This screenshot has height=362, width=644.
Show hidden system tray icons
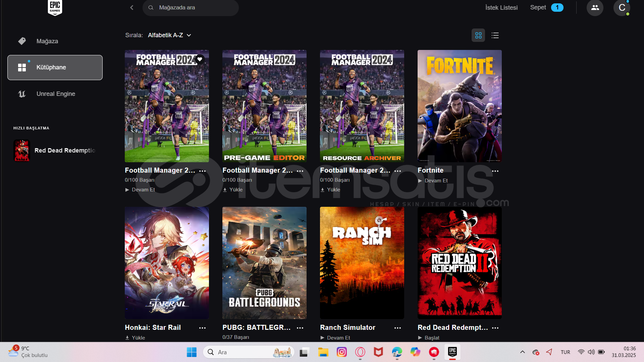[523, 352]
